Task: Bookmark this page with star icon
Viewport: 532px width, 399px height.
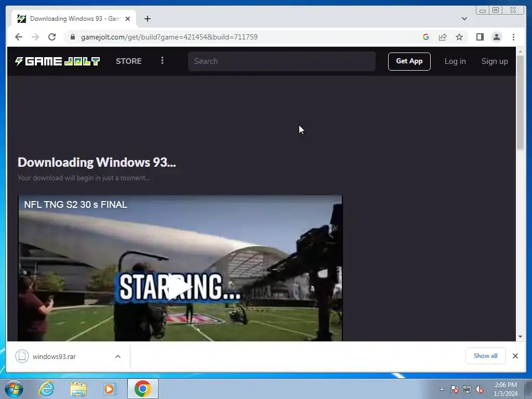Action: [x=459, y=37]
